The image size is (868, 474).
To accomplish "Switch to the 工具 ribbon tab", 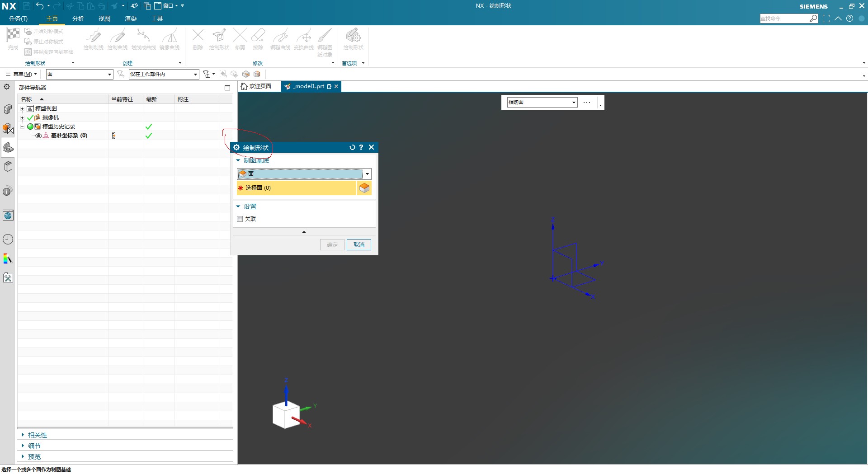I will pos(157,19).
